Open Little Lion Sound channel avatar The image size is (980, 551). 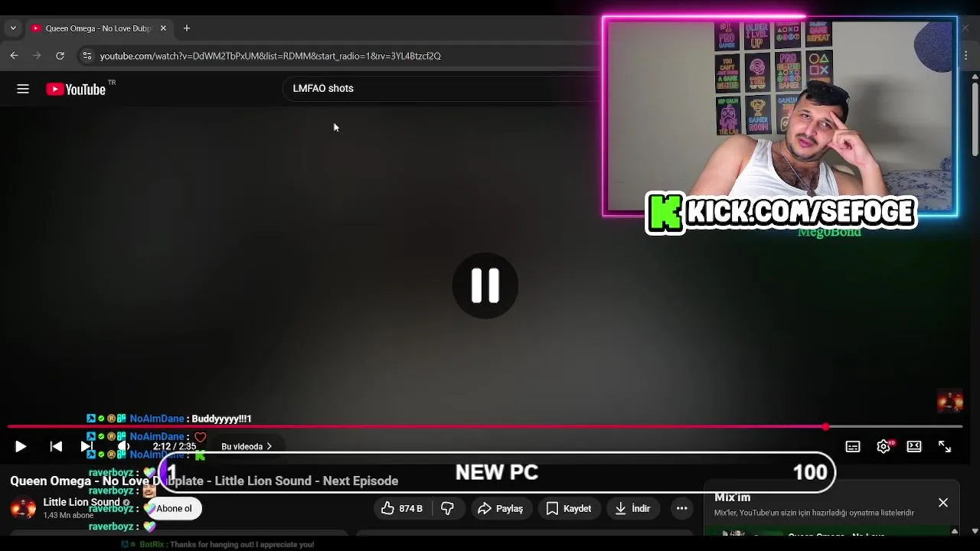pos(23,508)
